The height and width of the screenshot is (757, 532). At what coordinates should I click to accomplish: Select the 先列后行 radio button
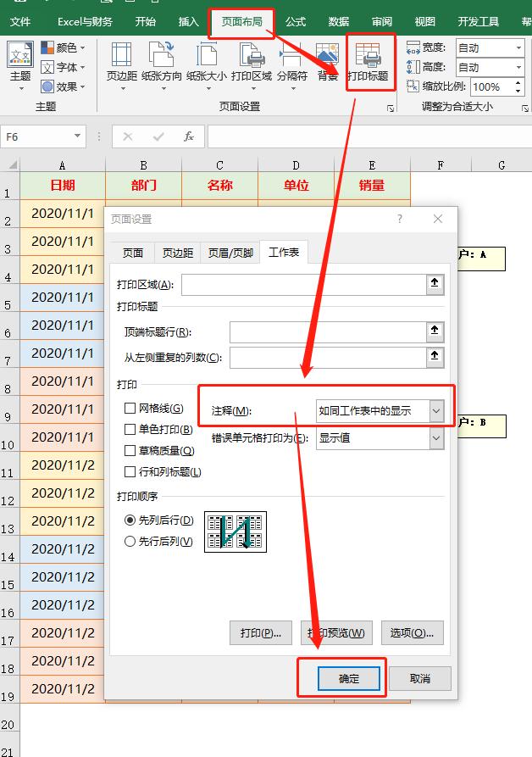coord(130,520)
